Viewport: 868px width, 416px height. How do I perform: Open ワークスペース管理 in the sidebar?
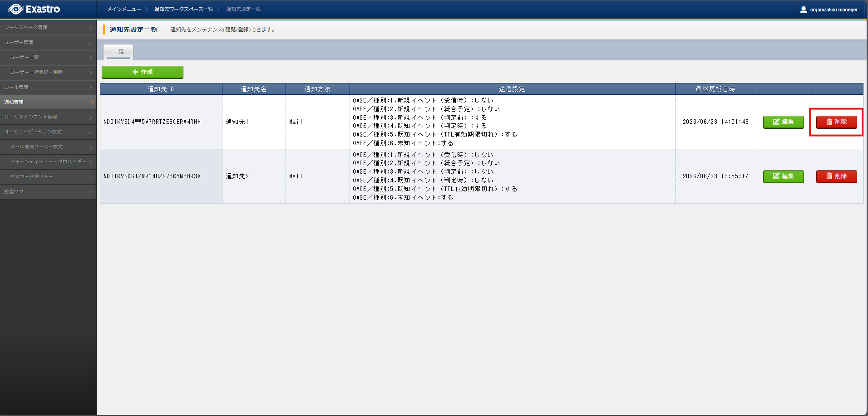pyautogui.click(x=48, y=28)
